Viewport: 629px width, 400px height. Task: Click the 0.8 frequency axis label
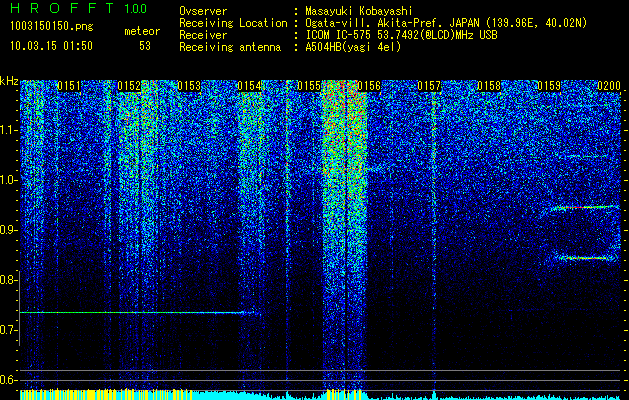pyautogui.click(x=8, y=280)
